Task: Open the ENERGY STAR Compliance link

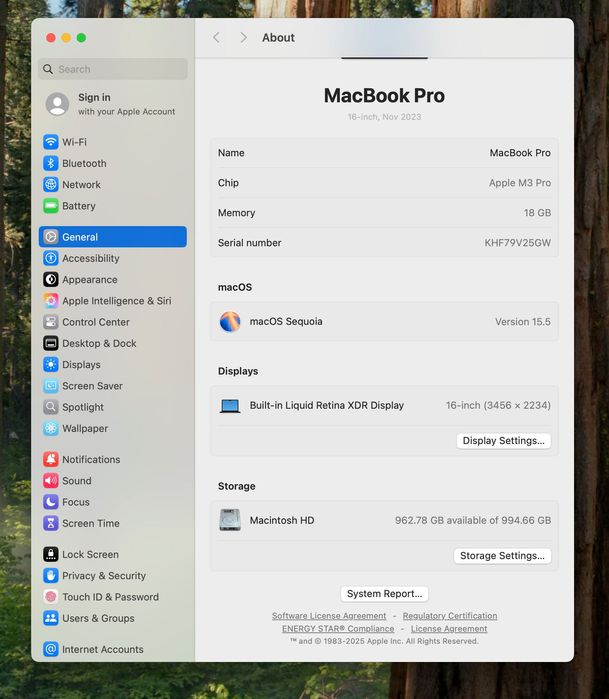Action: point(338,629)
